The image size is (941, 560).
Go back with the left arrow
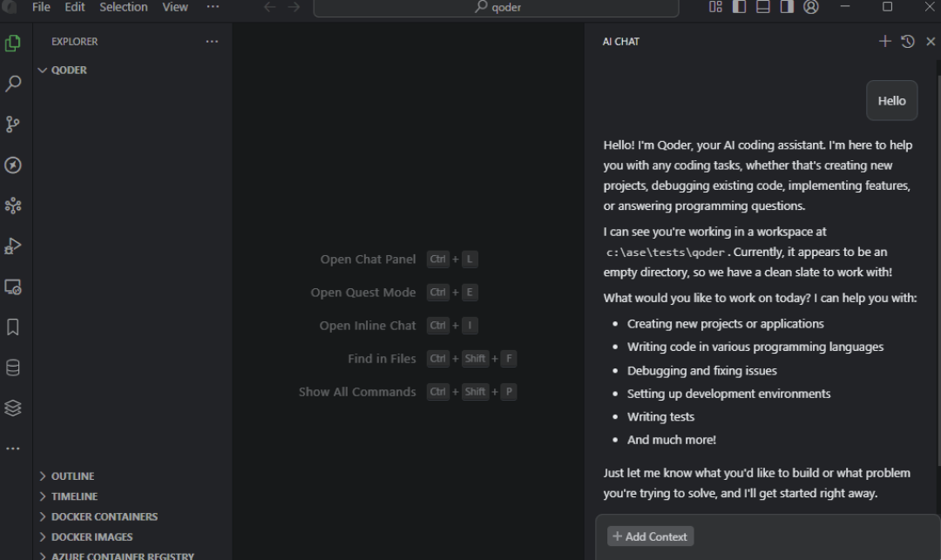[x=270, y=7]
